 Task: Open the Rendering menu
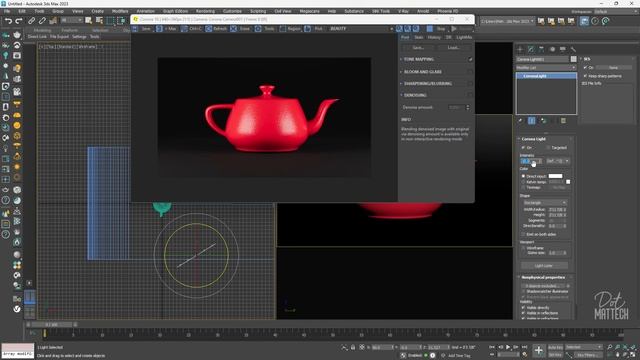tap(205, 11)
